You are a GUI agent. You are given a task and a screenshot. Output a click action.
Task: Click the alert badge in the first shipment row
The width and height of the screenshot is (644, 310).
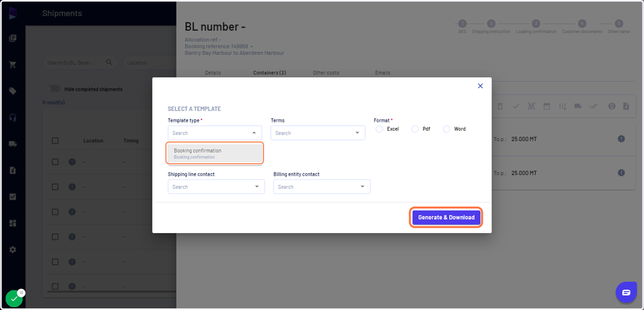pos(72,162)
